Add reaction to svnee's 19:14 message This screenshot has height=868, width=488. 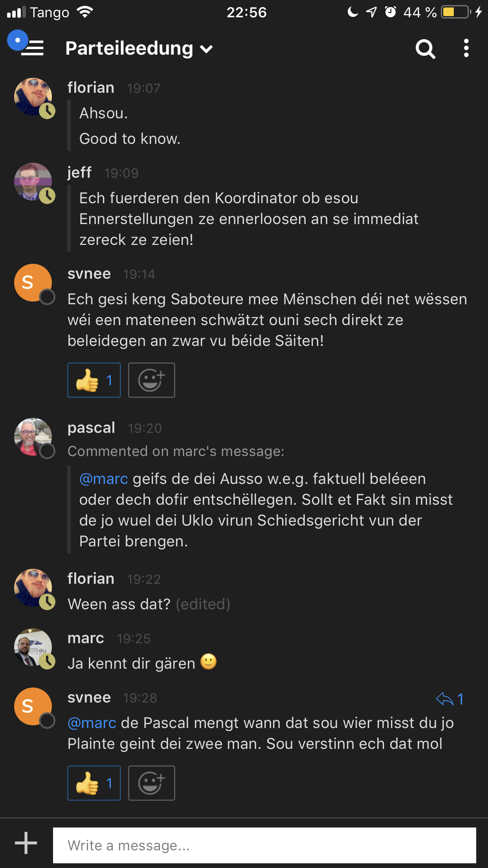(x=151, y=380)
